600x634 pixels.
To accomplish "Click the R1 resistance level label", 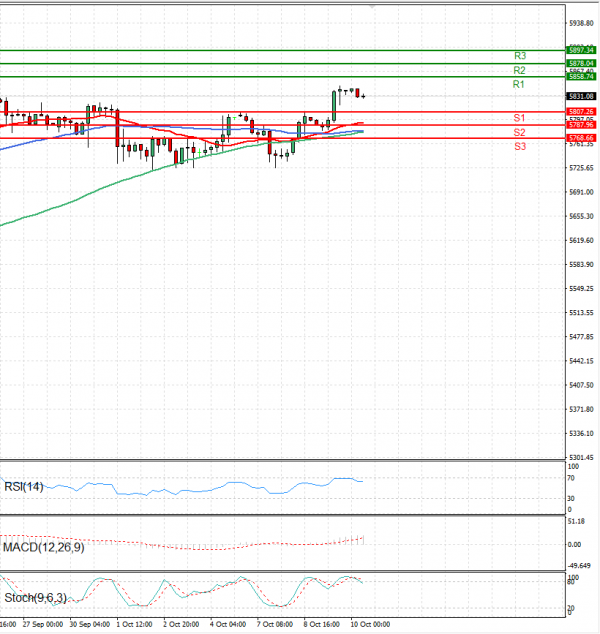I will pyautogui.click(x=518, y=85).
